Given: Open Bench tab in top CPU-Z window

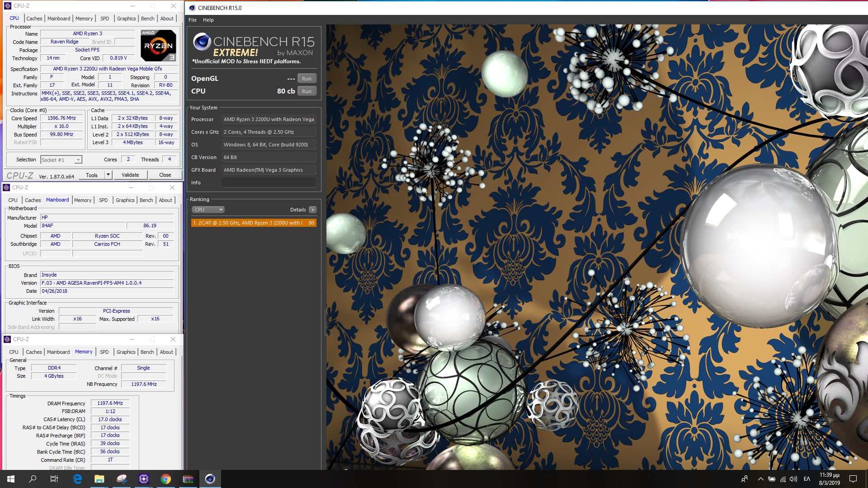Looking at the screenshot, I should pyautogui.click(x=148, y=19).
